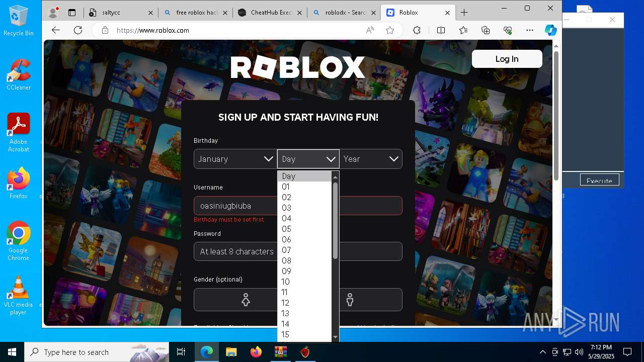Switch to the saltycc tab
This screenshot has width=644, height=362.
coord(121,13)
